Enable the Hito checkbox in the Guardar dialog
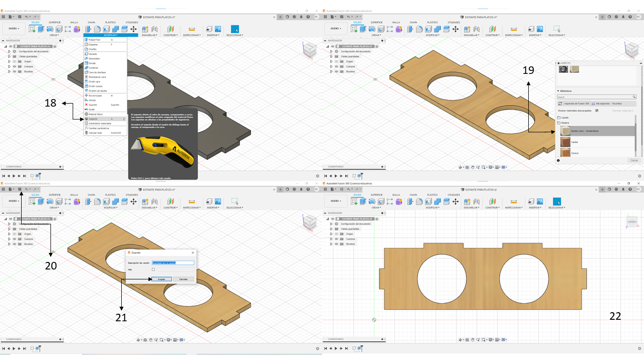The image size is (644, 362). [x=153, y=269]
